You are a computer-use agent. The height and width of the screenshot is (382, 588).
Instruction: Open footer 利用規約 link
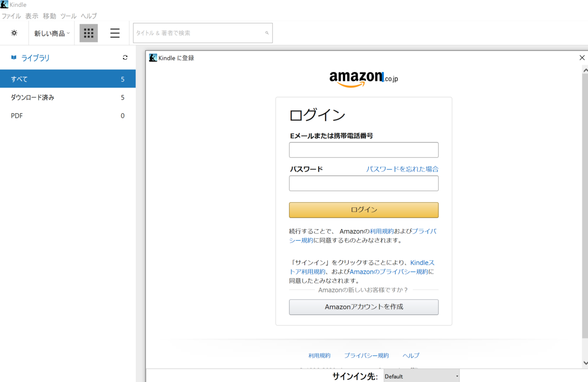pyautogui.click(x=319, y=356)
